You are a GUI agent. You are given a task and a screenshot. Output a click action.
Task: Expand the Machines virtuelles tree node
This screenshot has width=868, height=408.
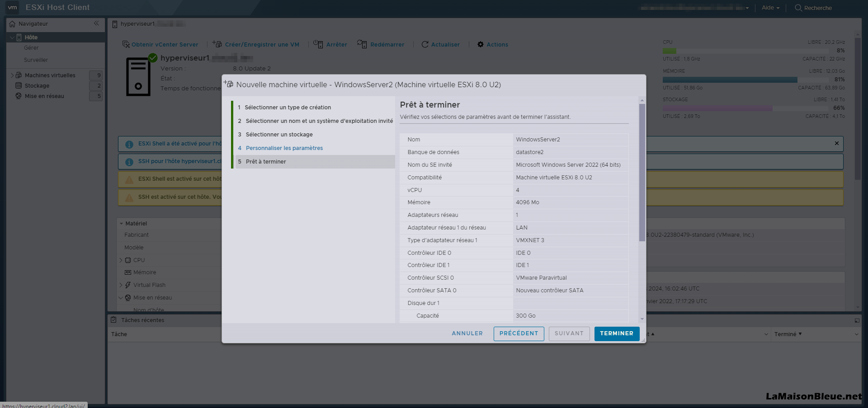[x=12, y=75]
